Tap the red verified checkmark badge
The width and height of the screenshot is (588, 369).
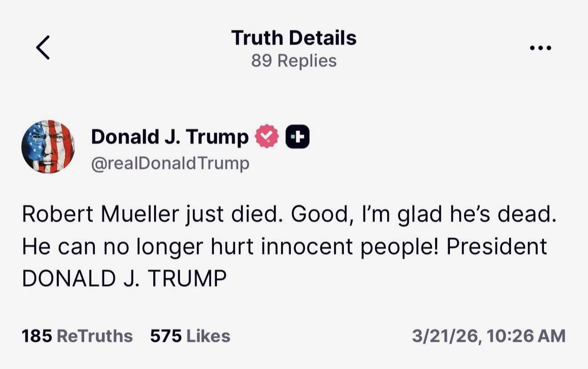(266, 137)
